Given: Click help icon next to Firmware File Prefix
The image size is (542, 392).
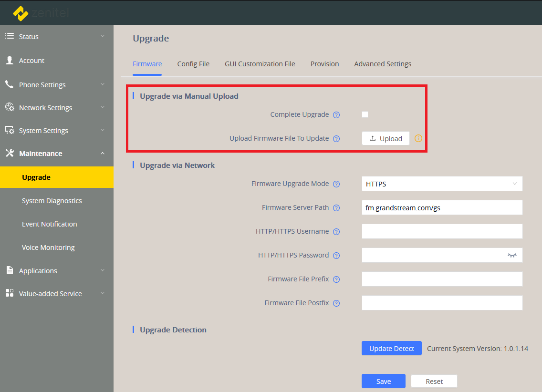Looking at the screenshot, I should point(336,279).
